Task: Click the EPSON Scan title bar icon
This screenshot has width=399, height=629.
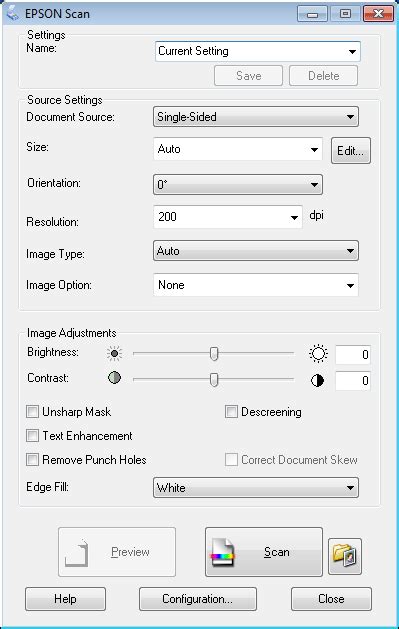Action: (13, 13)
